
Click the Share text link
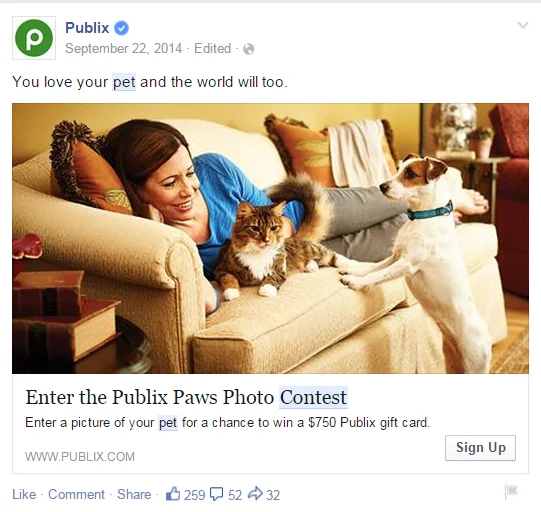(x=134, y=494)
